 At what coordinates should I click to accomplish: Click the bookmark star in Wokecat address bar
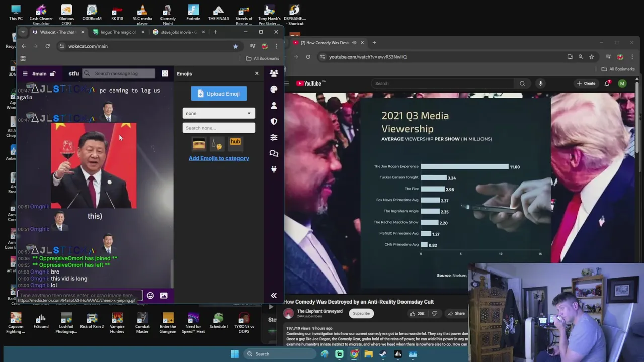tap(235, 46)
